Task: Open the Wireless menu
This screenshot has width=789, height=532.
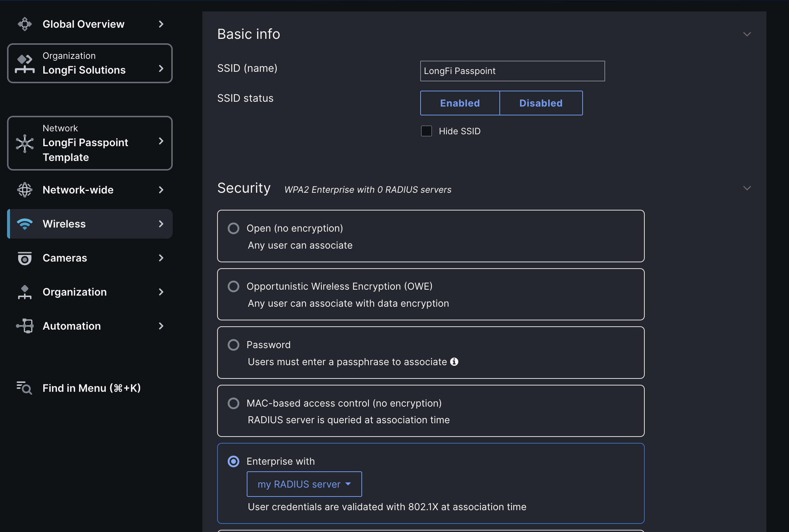Action: [x=90, y=224]
